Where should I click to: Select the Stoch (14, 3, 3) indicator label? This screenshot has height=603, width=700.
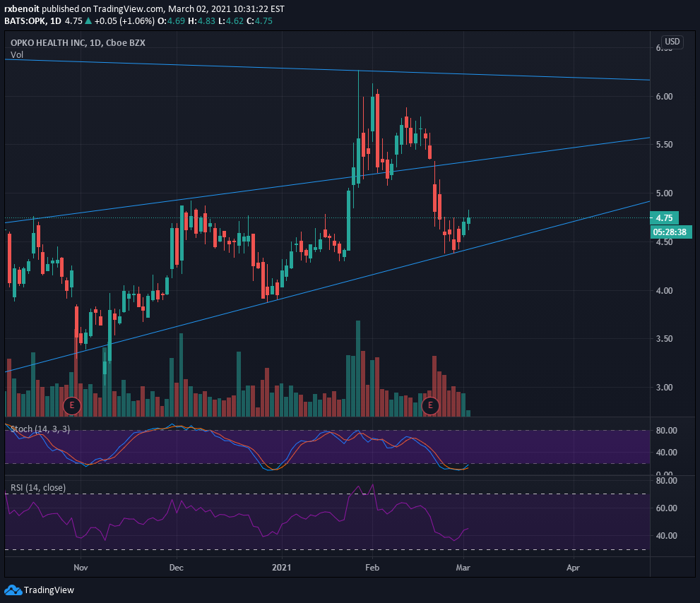(40, 429)
